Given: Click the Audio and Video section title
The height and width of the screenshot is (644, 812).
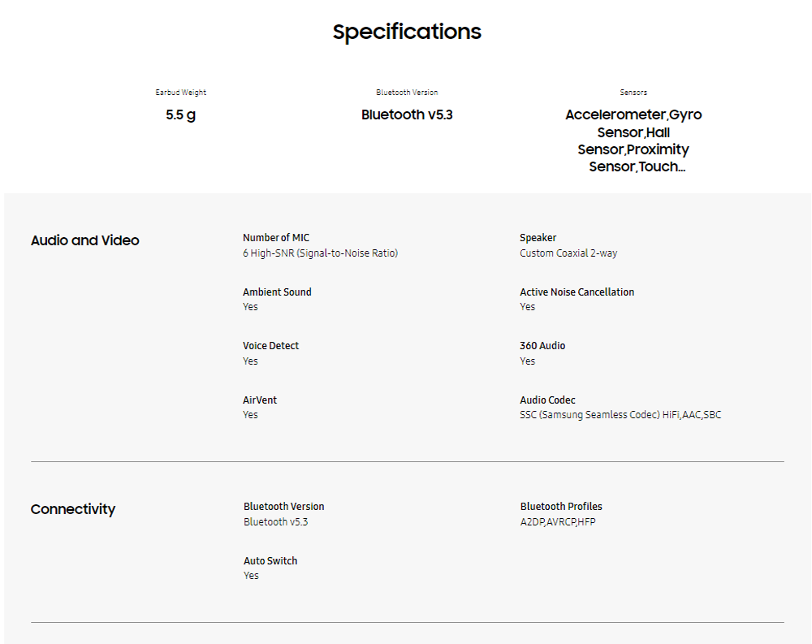Looking at the screenshot, I should (x=85, y=240).
